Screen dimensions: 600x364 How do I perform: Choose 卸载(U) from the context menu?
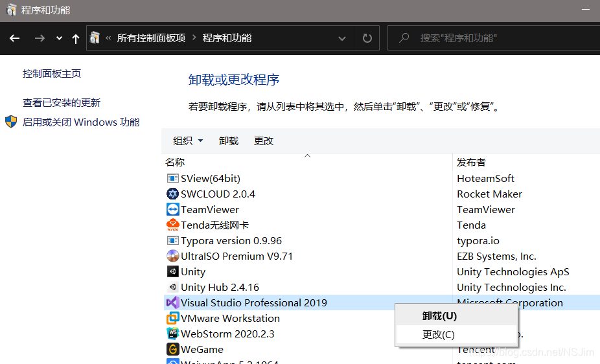(457, 316)
